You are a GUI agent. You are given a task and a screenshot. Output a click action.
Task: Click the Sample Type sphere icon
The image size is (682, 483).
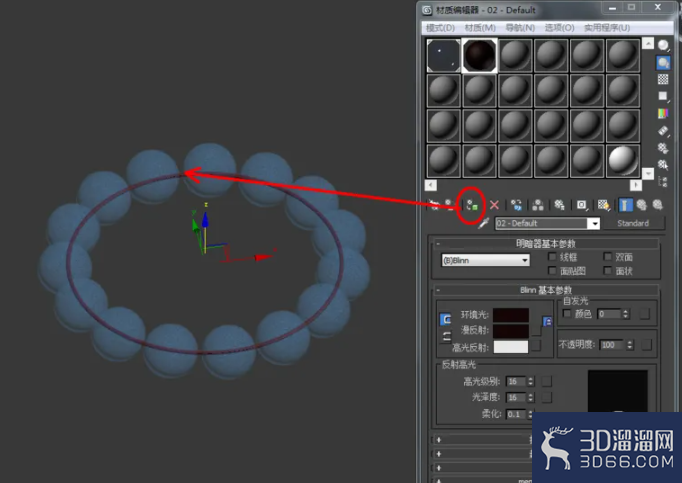(663, 45)
